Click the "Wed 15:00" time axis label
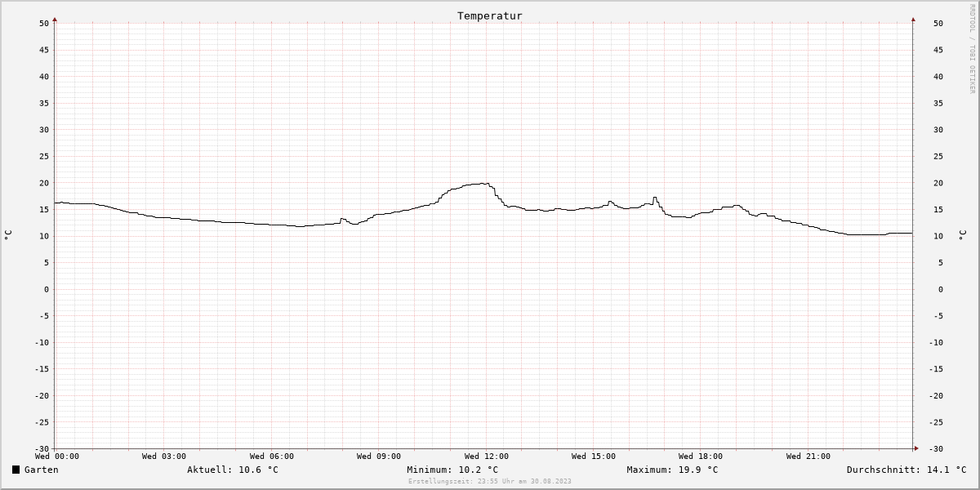980x490 pixels. tap(594, 457)
